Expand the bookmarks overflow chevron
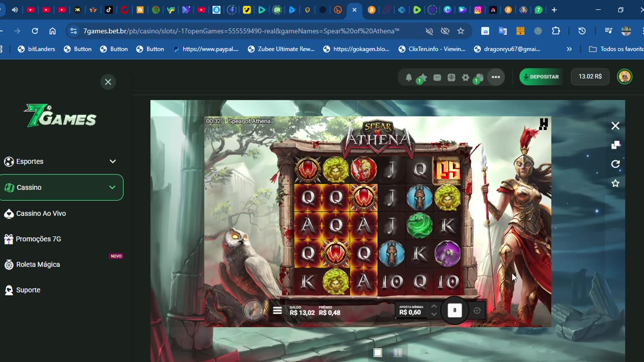Image resolution: width=644 pixels, height=362 pixels. 569,49
